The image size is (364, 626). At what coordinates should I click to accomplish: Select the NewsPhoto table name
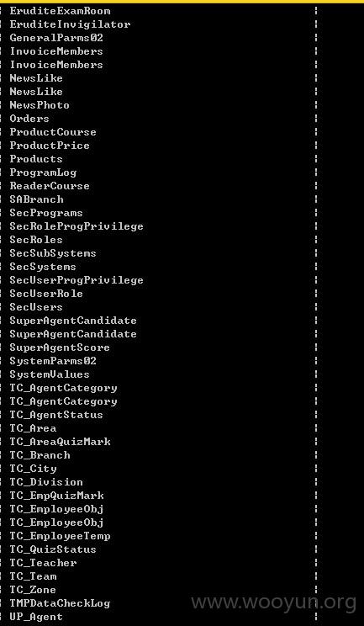pyautogui.click(x=40, y=105)
